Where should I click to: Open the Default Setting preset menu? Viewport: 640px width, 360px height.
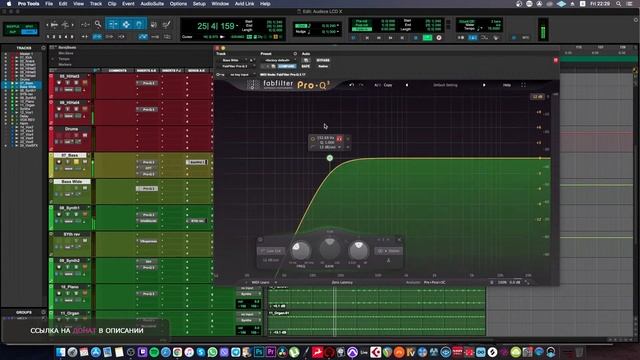[445, 85]
